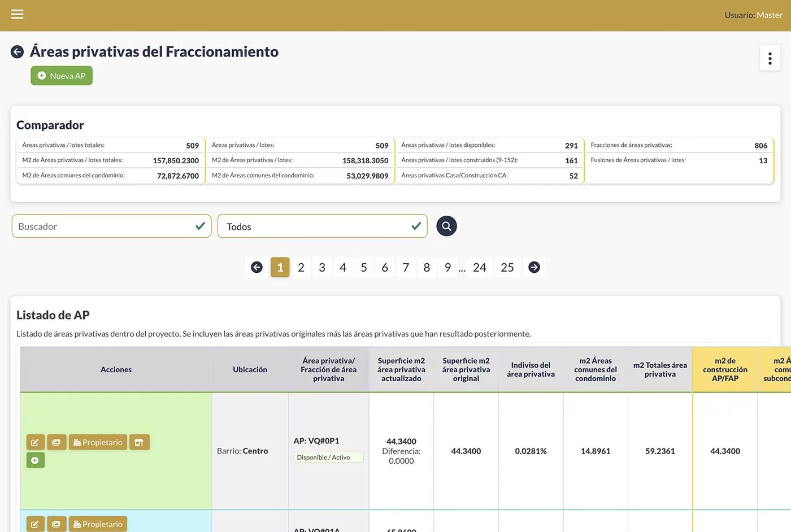Open page 5 of the listing
Screen dimensions: 791x532
coord(364,267)
